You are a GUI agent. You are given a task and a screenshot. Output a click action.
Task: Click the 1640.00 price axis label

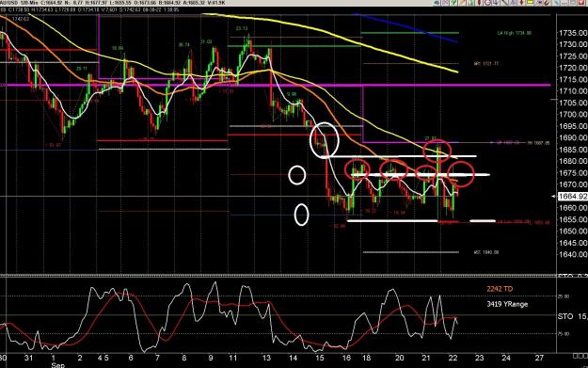(x=573, y=254)
